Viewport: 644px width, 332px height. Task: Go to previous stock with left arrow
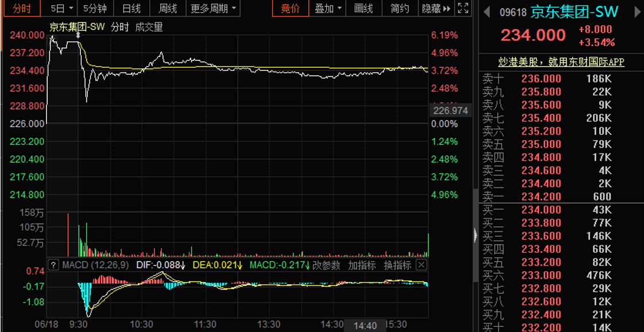486,12
